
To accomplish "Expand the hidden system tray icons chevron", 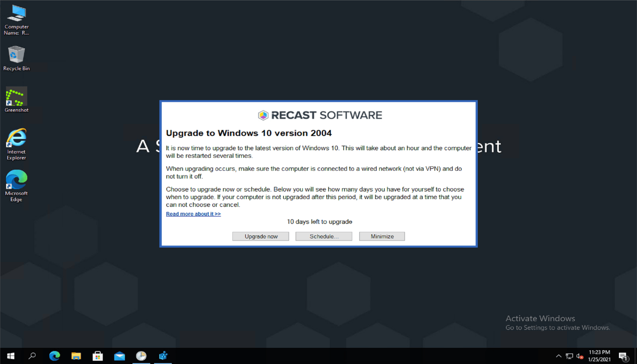I will coord(559,356).
